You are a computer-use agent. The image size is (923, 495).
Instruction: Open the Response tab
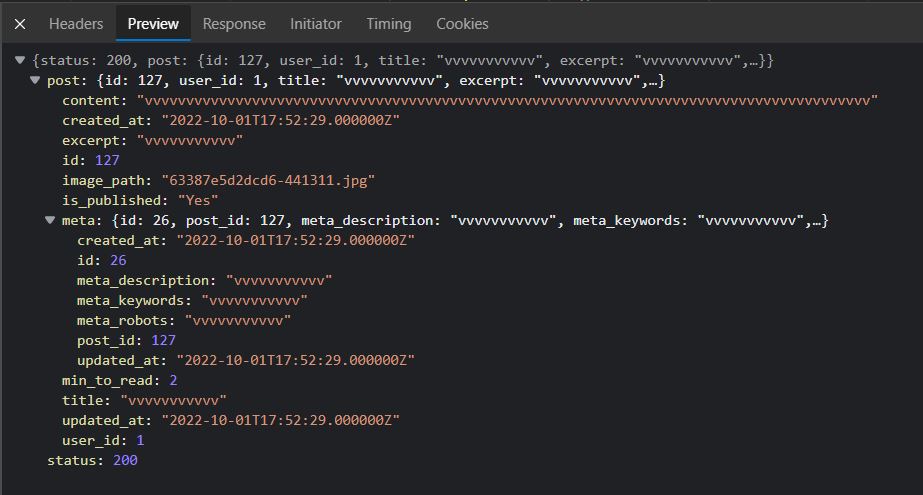tap(234, 24)
